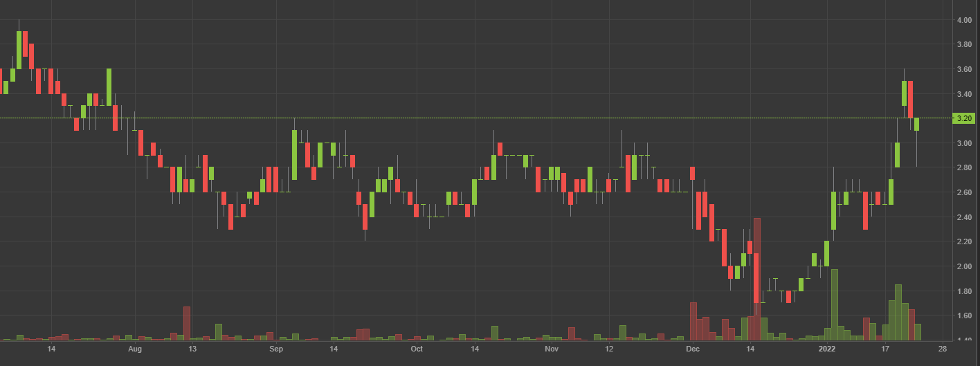This screenshot has height=366, width=980.
Task: Select the 13 date label after Aug
Action: pyautogui.click(x=192, y=349)
